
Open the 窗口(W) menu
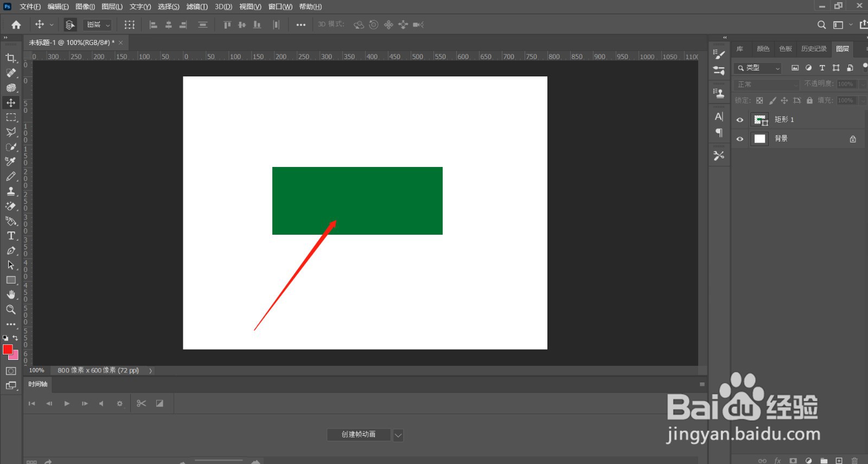[280, 7]
